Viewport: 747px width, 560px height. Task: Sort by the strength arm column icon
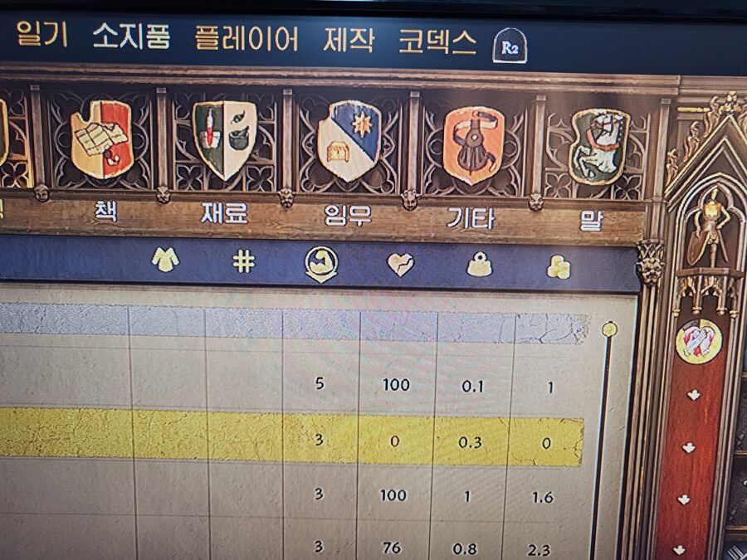pyautogui.click(x=321, y=263)
